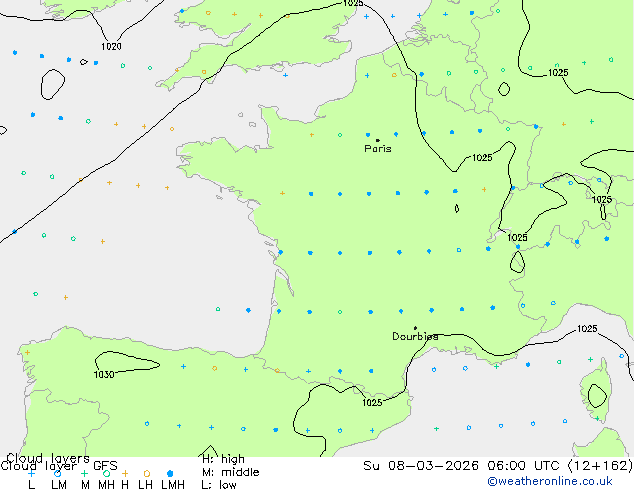
Task: Select the 'Paris' map label
Action: 378,149
